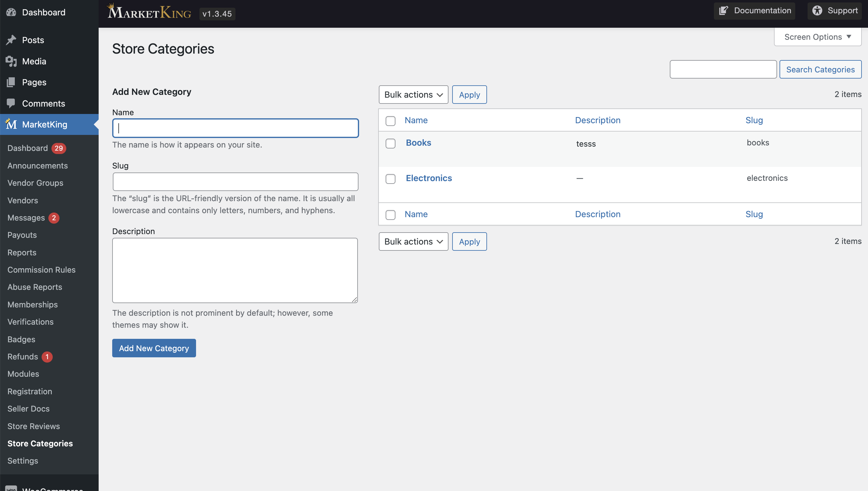Sort by Slug column in header
The width and height of the screenshot is (868, 491).
click(754, 120)
